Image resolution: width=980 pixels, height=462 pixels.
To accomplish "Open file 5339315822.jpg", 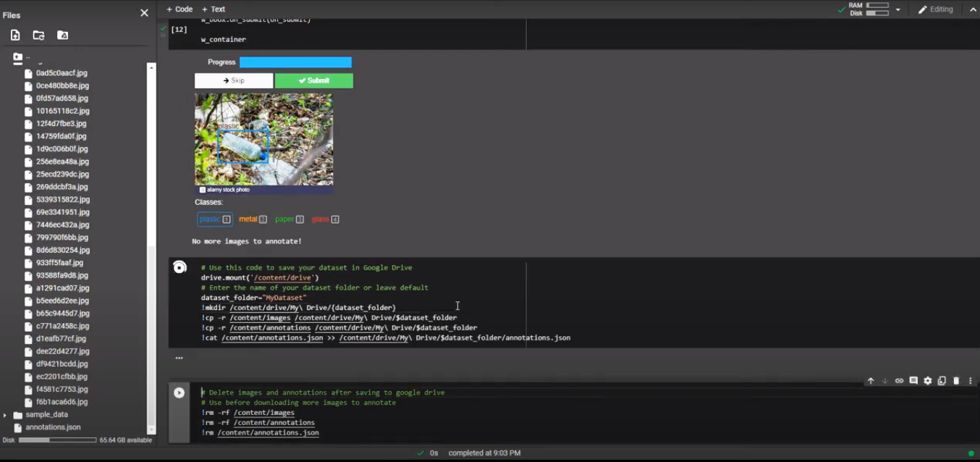I will coord(63,200).
